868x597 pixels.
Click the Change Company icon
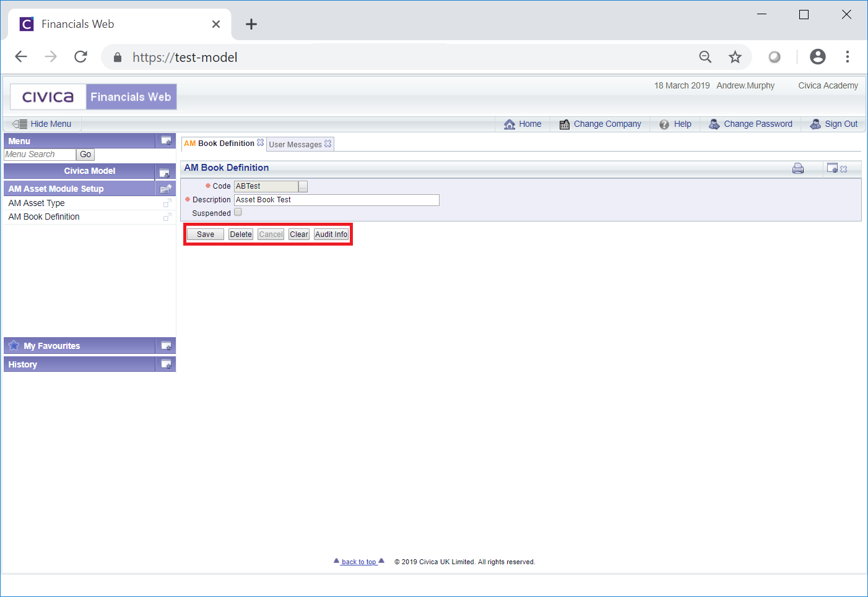(565, 124)
